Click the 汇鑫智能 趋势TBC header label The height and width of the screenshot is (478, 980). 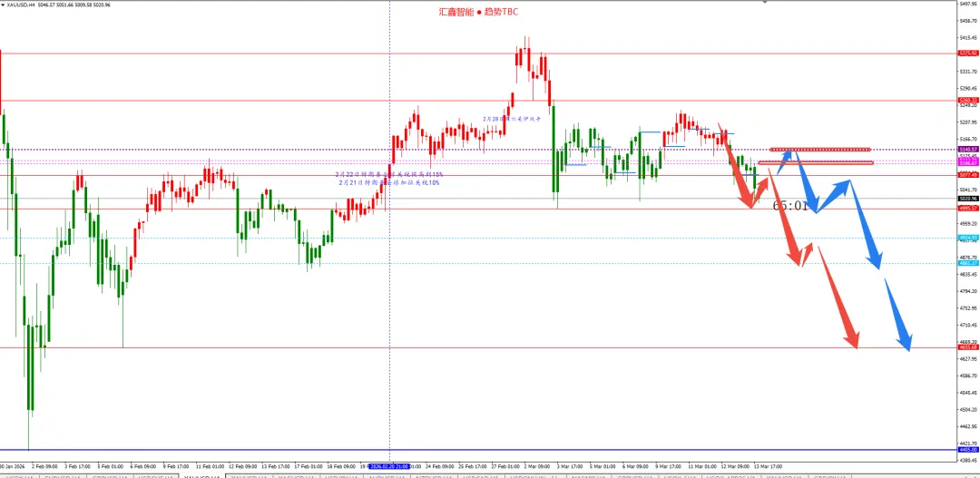click(477, 12)
